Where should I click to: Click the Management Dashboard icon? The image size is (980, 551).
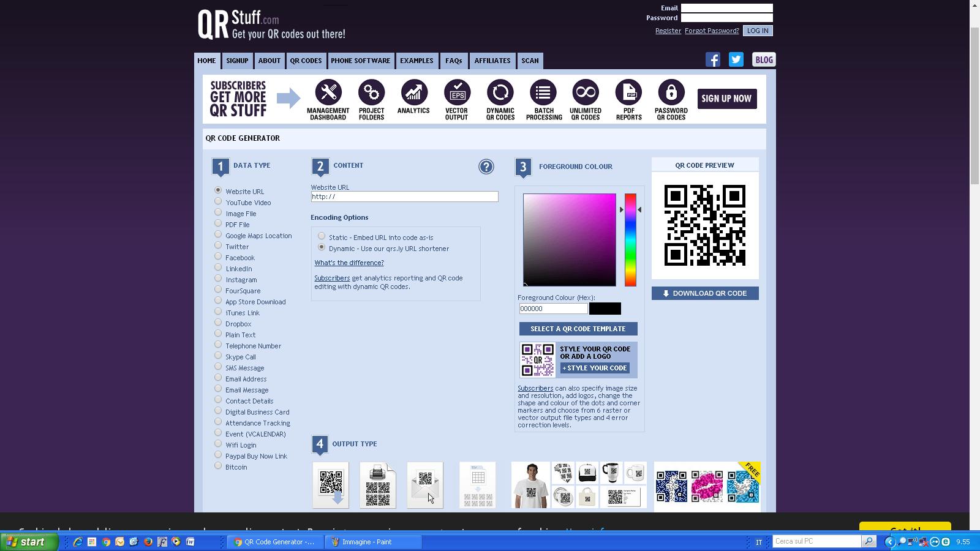pos(328,92)
